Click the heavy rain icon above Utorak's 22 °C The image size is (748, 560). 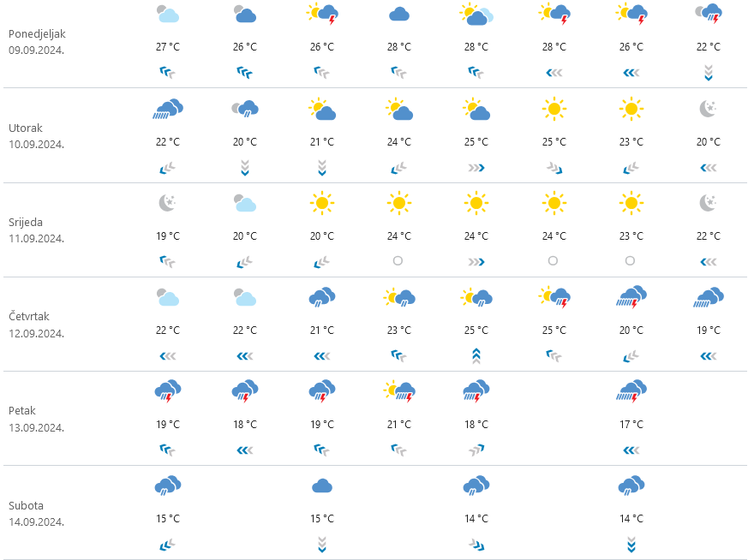click(168, 109)
